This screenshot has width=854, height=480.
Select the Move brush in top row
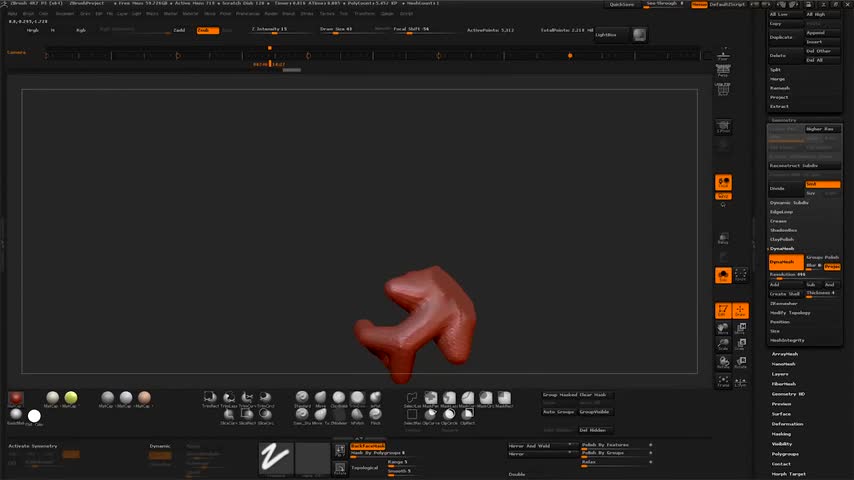tap(320, 397)
